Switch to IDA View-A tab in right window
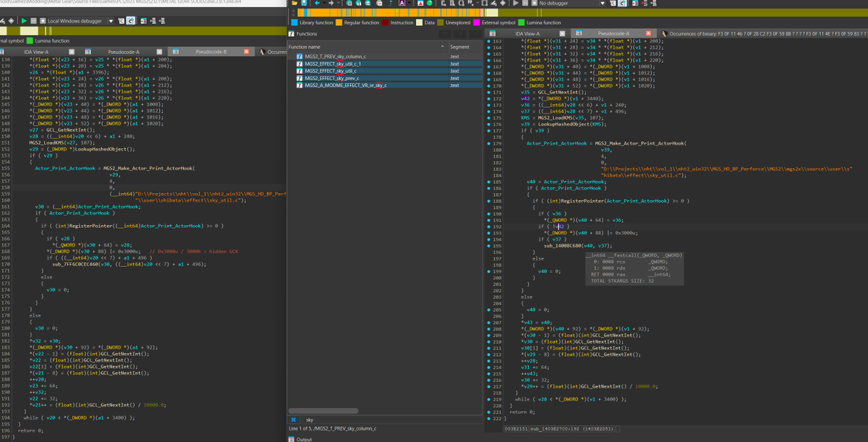The width and height of the screenshot is (868, 442). (x=527, y=33)
